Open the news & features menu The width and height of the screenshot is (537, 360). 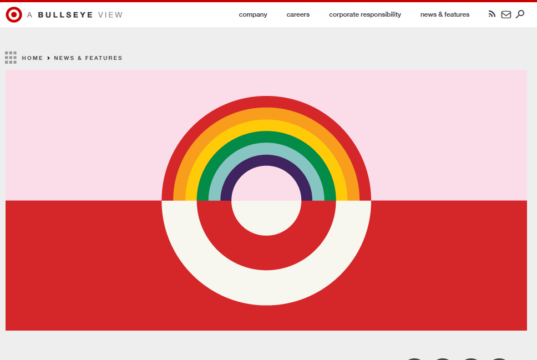tap(445, 15)
